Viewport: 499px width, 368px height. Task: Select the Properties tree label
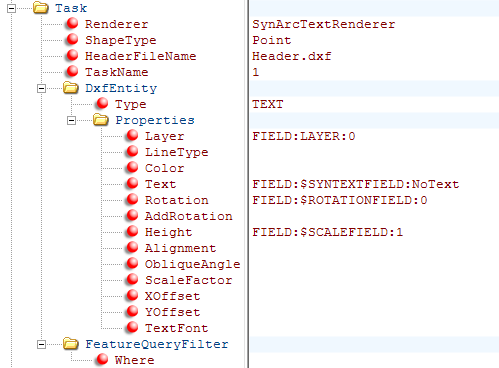click(155, 120)
